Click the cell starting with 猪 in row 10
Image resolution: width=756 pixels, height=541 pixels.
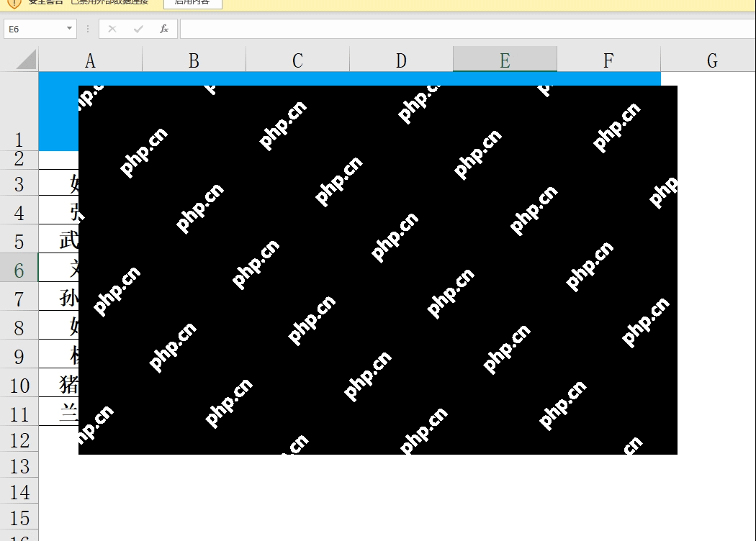(x=58, y=383)
